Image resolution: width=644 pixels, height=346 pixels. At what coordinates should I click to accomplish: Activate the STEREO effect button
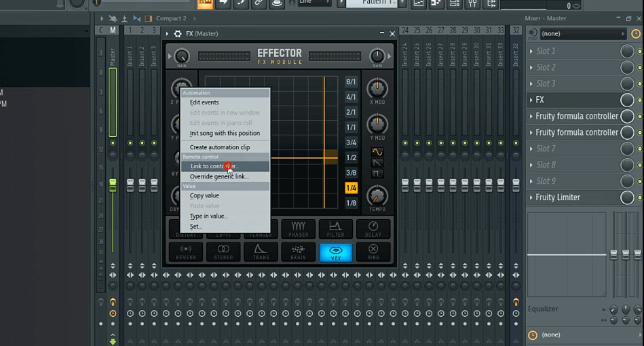click(x=223, y=252)
